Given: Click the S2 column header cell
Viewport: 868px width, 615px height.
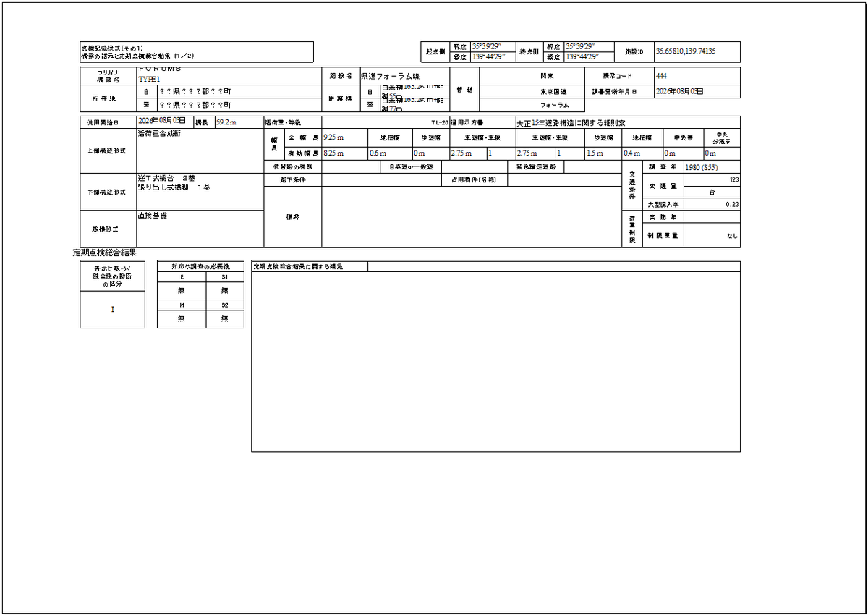Looking at the screenshot, I should tap(225, 305).
